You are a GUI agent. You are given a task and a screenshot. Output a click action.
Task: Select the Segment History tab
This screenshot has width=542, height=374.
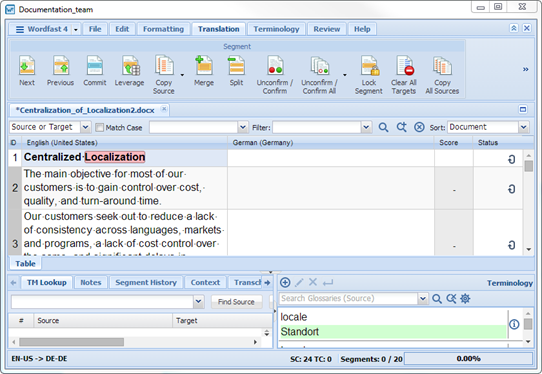click(x=146, y=282)
